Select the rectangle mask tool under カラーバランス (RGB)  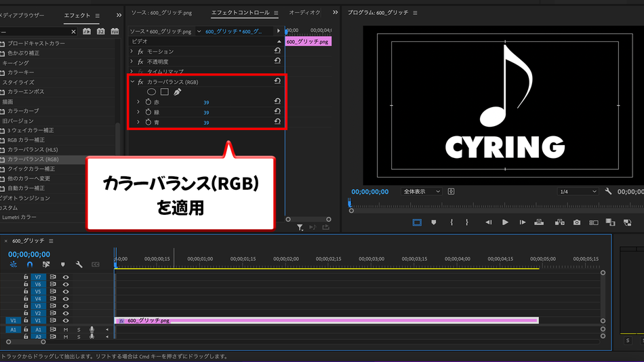tap(165, 92)
